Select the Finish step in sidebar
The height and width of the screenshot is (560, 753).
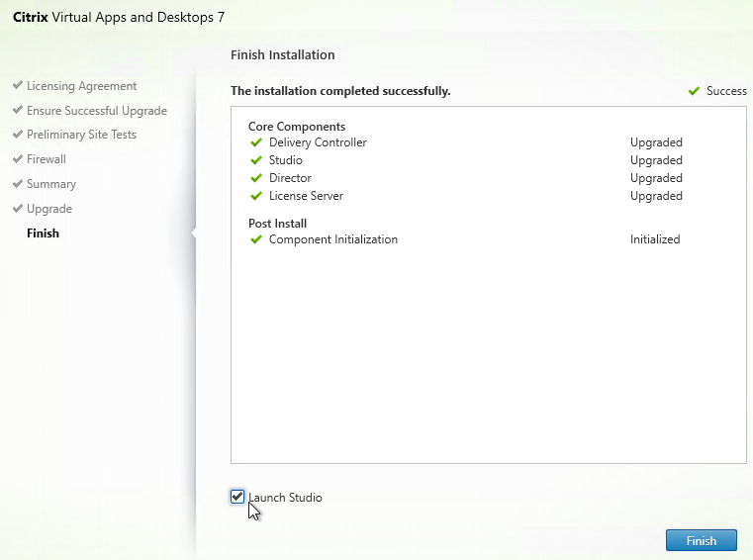coord(44,233)
